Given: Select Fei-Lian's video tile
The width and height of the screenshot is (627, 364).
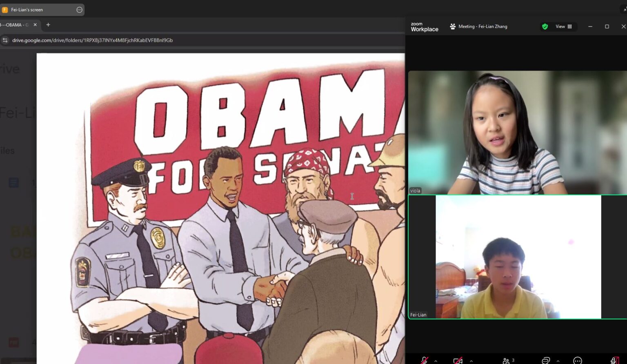Looking at the screenshot, I should pyautogui.click(x=518, y=257).
